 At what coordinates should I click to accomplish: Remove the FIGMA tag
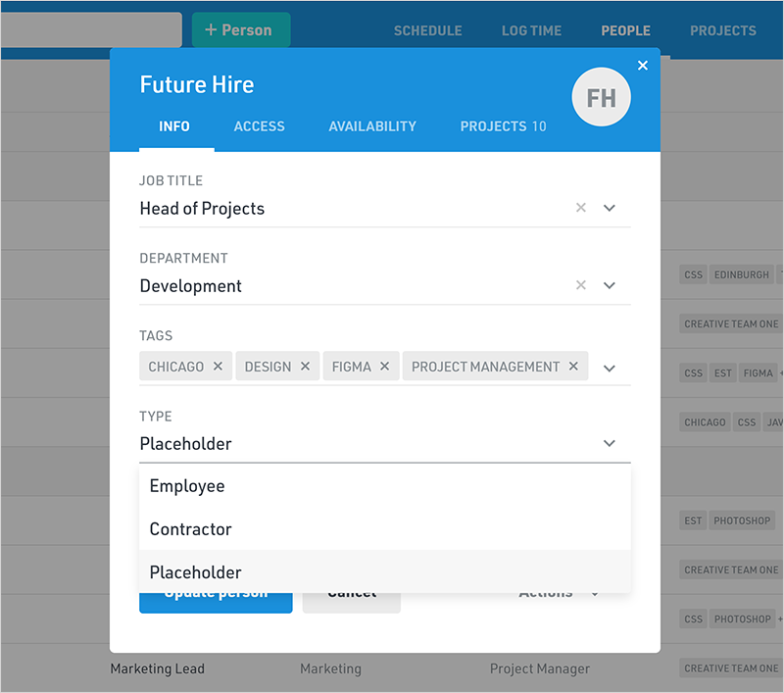point(384,367)
